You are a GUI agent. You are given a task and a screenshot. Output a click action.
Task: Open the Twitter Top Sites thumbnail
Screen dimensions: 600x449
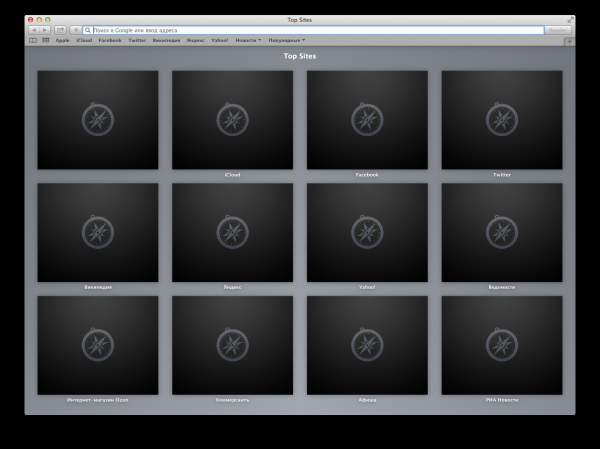point(502,120)
